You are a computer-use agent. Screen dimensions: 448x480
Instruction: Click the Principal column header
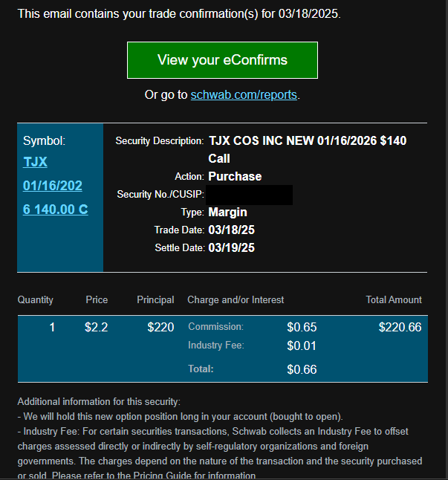pyautogui.click(x=155, y=300)
